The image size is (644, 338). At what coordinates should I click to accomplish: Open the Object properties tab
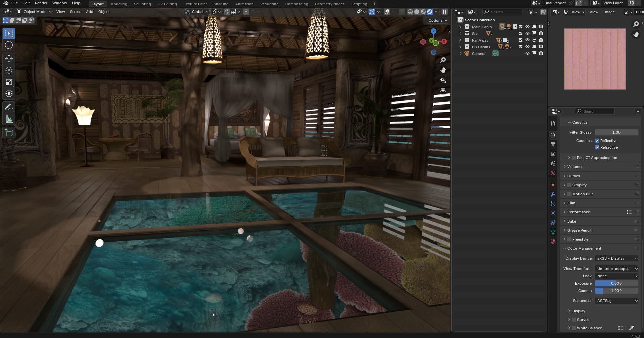553,185
